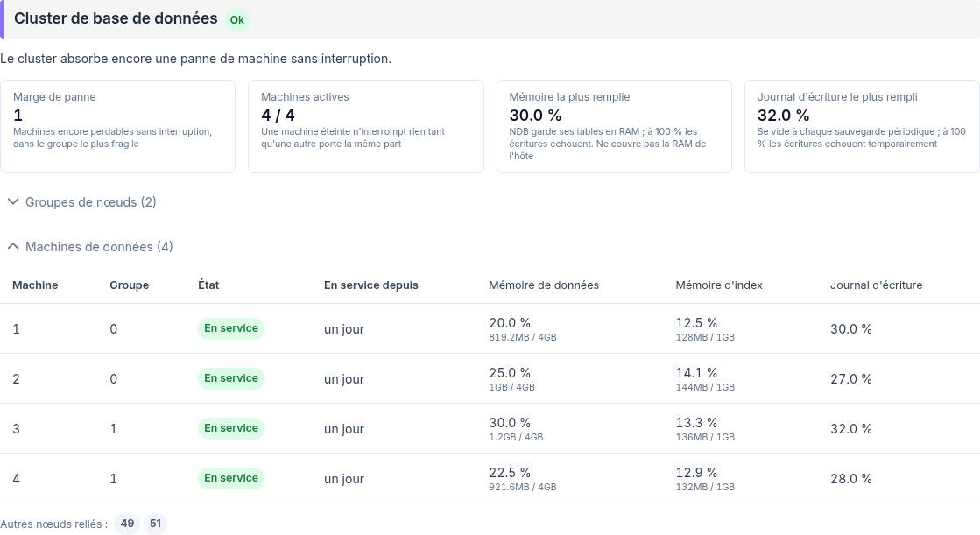The height and width of the screenshot is (535, 980).
Task: Click the Autres nœuds reliés label
Action: click(x=53, y=524)
